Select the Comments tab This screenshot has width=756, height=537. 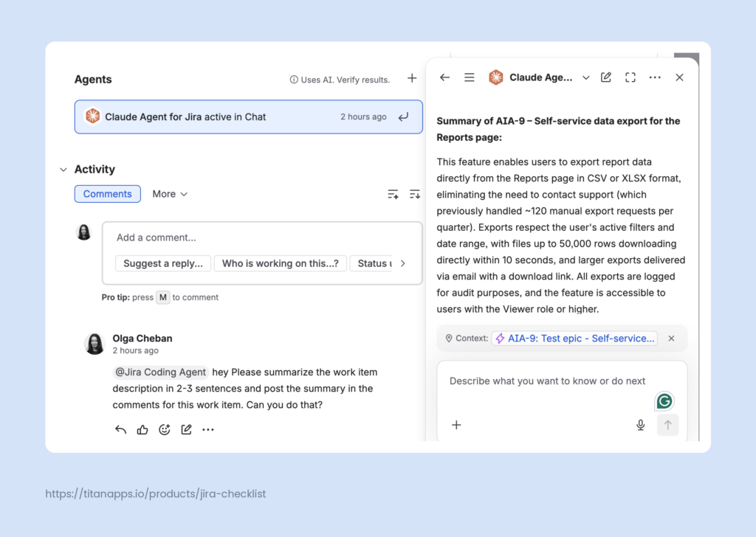coord(108,194)
